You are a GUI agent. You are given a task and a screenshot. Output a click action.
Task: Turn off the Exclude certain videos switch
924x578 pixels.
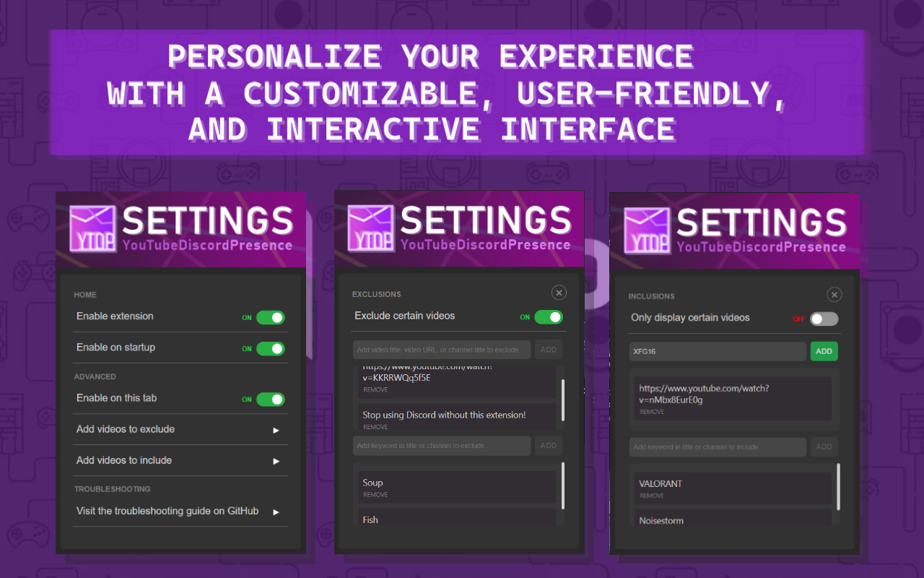click(549, 316)
